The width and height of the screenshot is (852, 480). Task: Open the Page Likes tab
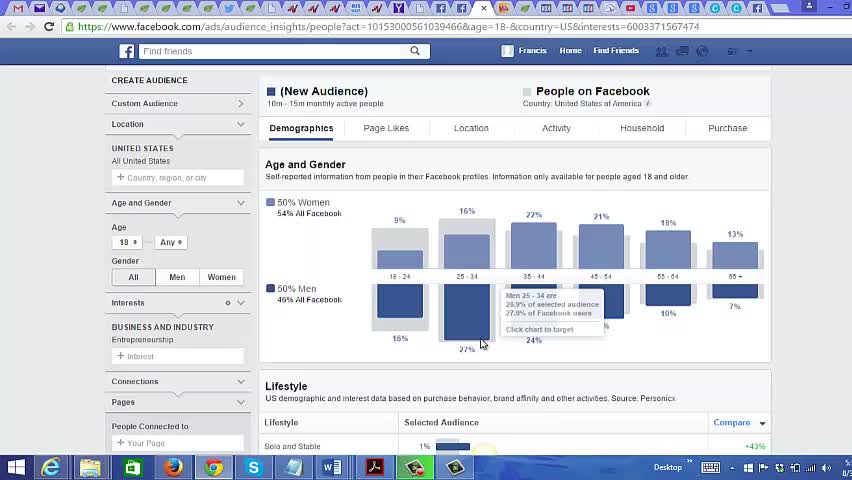pos(386,128)
